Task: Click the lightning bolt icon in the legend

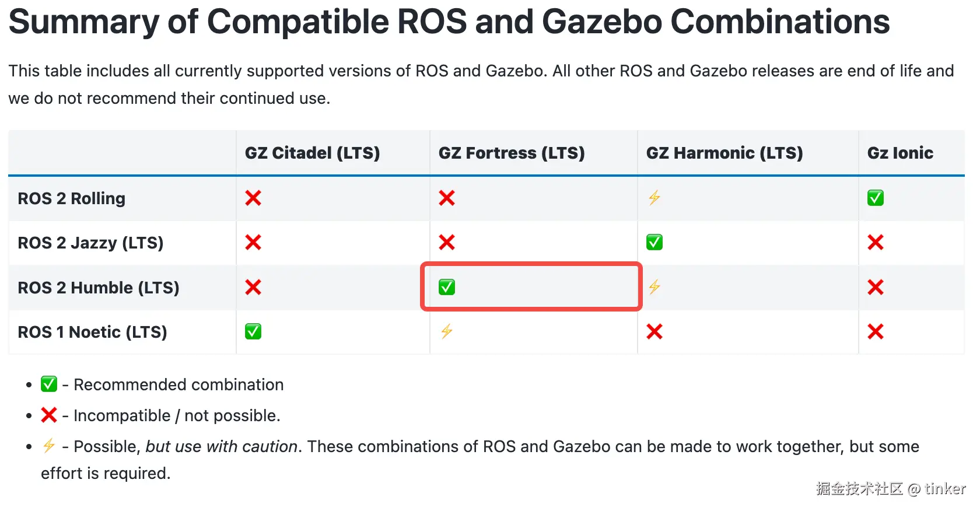Action: tap(49, 446)
